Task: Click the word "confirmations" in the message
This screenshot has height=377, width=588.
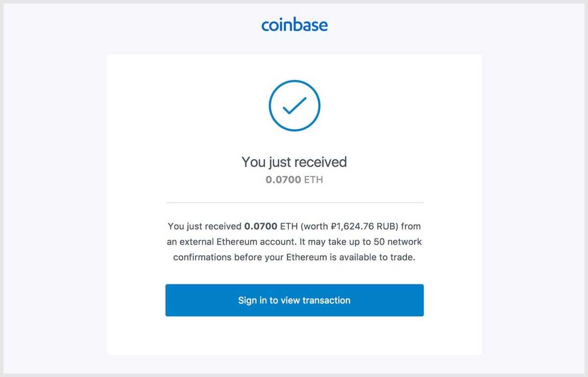Action: pos(203,257)
